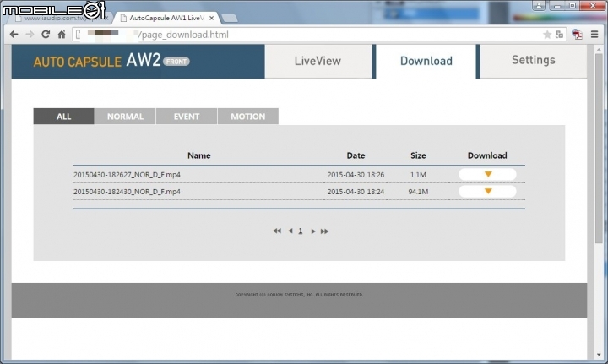This screenshot has width=608, height=364.
Task: Switch to the LiveView tab
Action: 318,61
